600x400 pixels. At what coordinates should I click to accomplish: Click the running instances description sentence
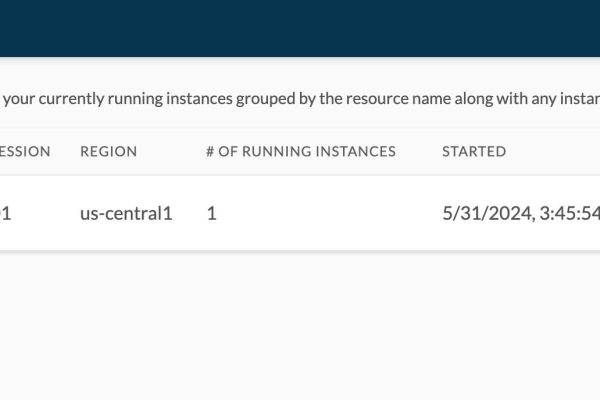[x=302, y=99]
